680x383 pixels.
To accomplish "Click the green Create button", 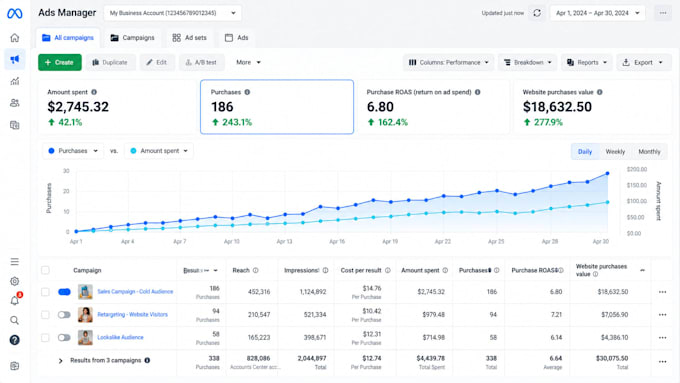I will tap(60, 62).
